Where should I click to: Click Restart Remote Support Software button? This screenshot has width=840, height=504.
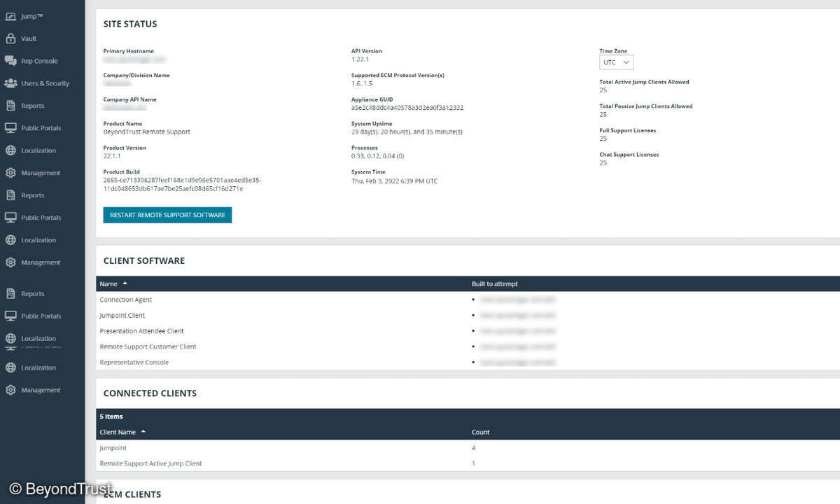[x=167, y=215]
